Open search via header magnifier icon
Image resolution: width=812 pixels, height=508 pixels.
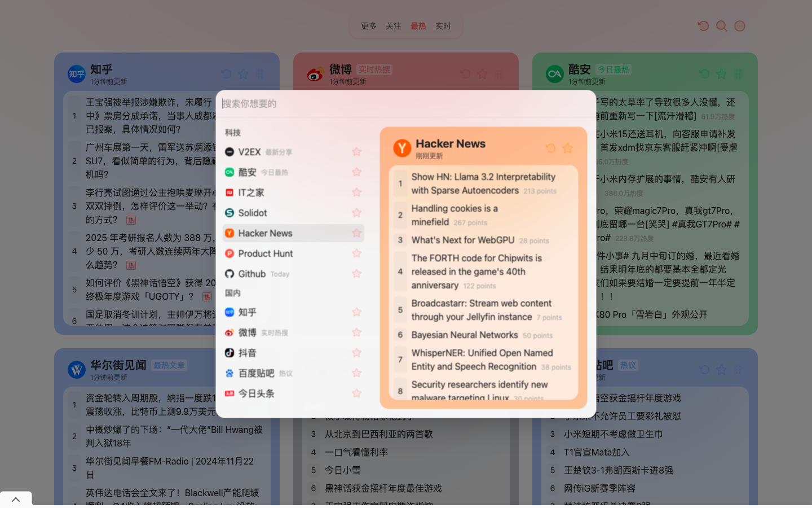[x=721, y=26]
